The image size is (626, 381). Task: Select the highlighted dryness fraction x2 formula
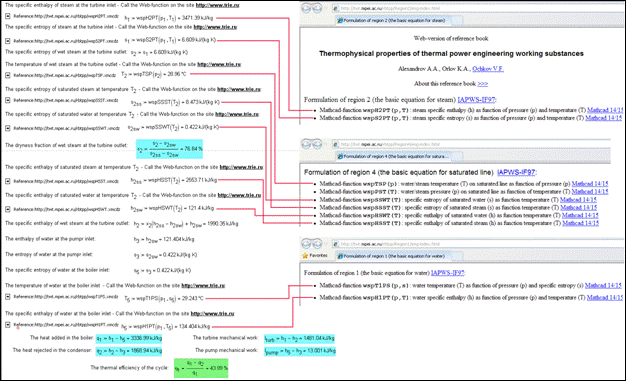[169, 149]
